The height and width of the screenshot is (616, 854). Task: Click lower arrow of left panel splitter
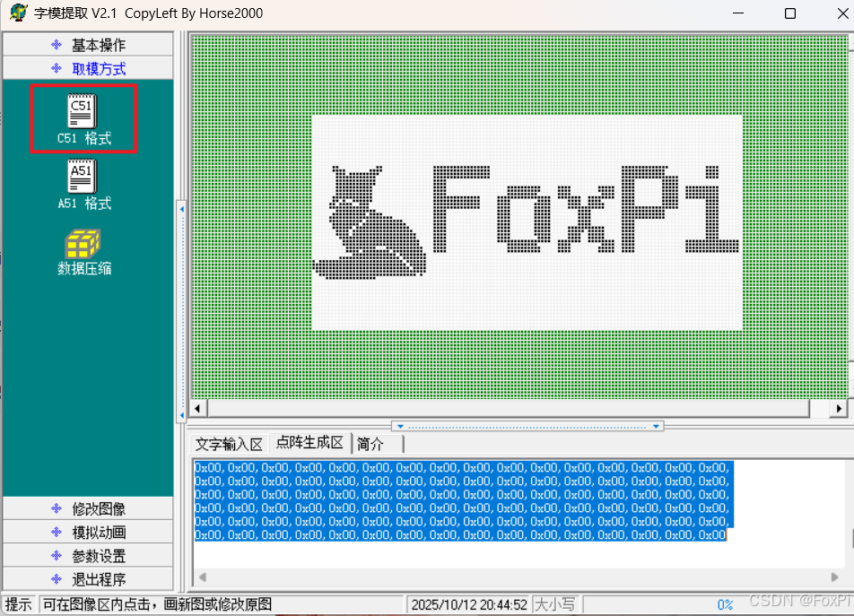point(182,415)
